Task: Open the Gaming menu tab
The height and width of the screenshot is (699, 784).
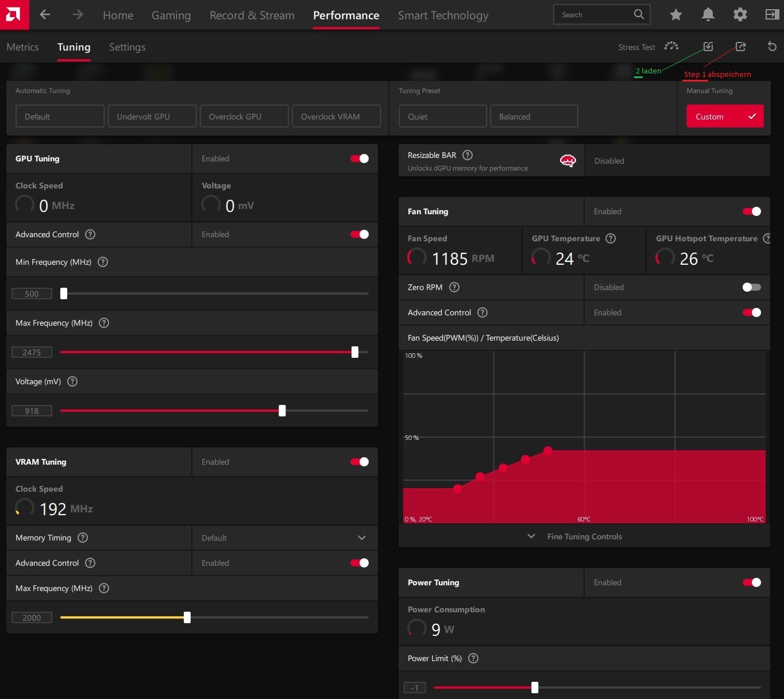Action: point(171,16)
